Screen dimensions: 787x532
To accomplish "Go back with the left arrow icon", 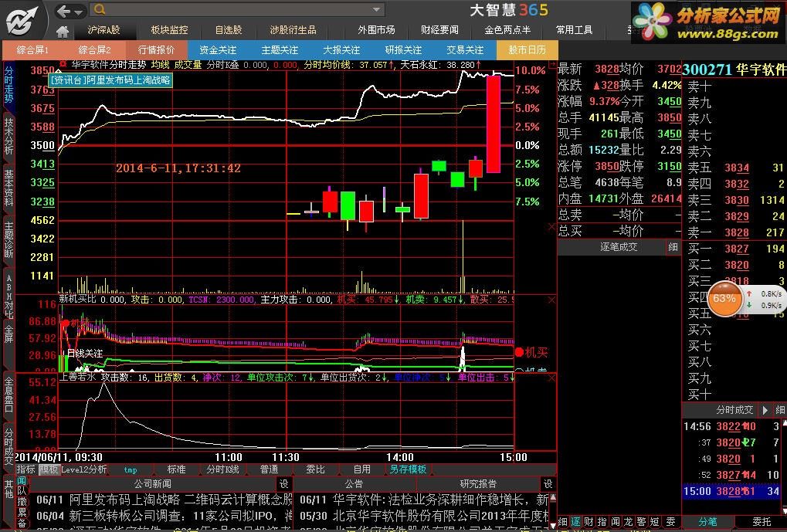I will tap(64, 11).
